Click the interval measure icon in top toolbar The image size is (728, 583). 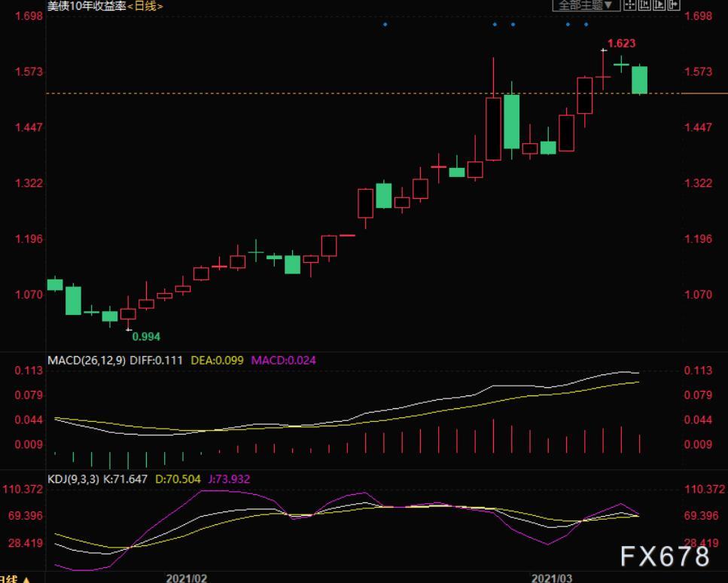click(644, 5)
